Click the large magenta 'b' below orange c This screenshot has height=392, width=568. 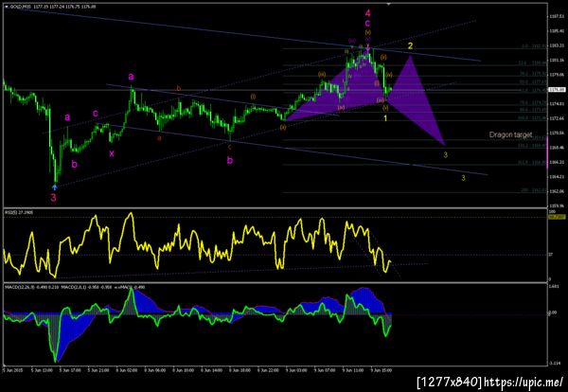point(230,160)
